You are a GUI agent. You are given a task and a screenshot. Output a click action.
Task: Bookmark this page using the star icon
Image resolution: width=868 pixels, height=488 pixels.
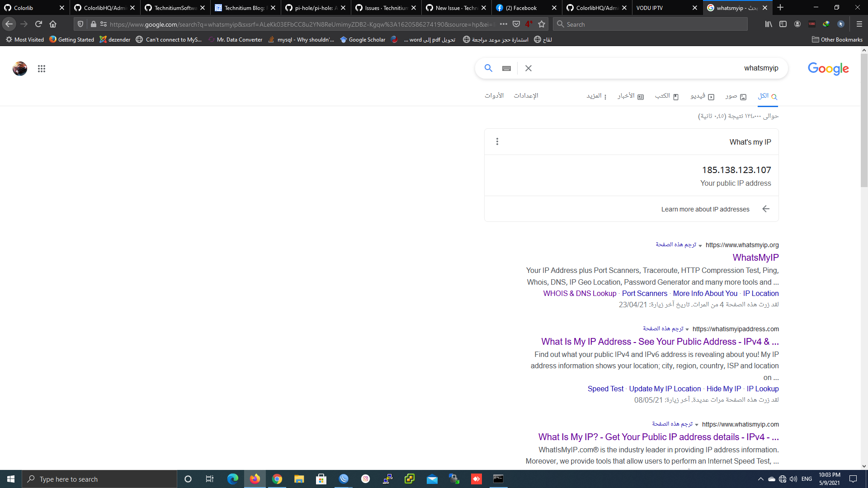[541, 24]
